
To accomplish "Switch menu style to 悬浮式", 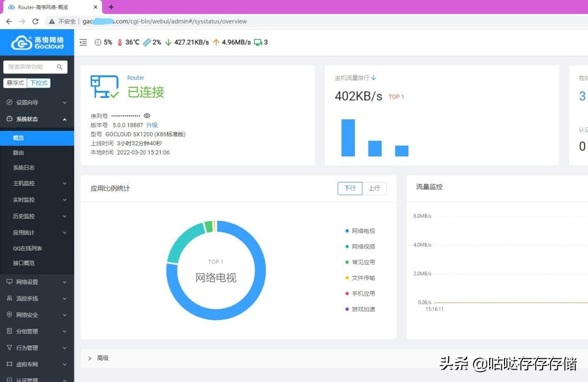I will (x=15, y=83).
